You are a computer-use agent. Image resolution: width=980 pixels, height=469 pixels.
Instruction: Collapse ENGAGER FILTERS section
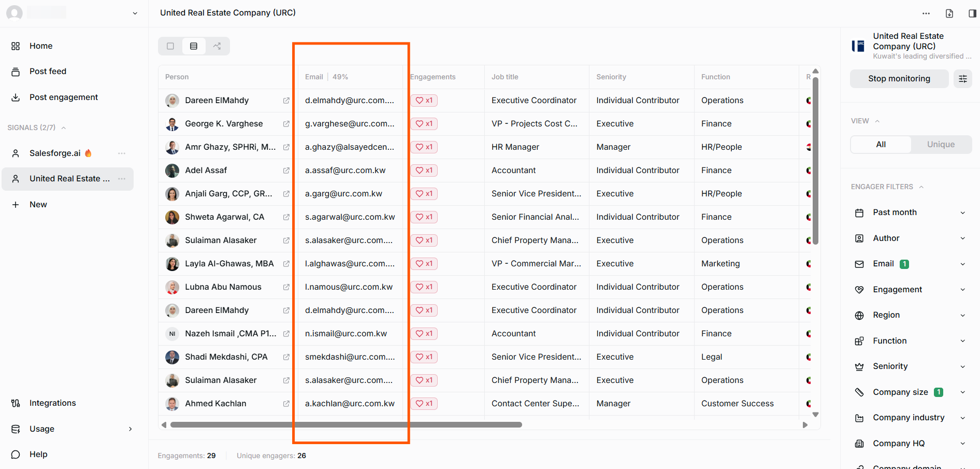tap(921, 187)
